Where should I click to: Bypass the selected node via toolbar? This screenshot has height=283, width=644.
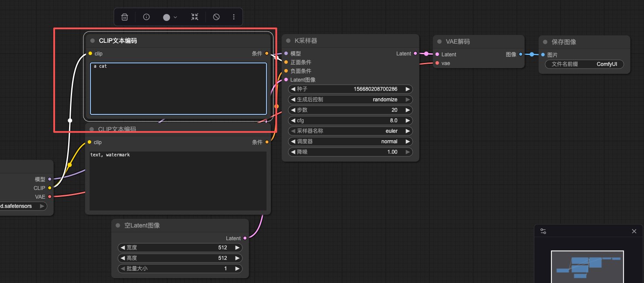(x=216, y=17)
